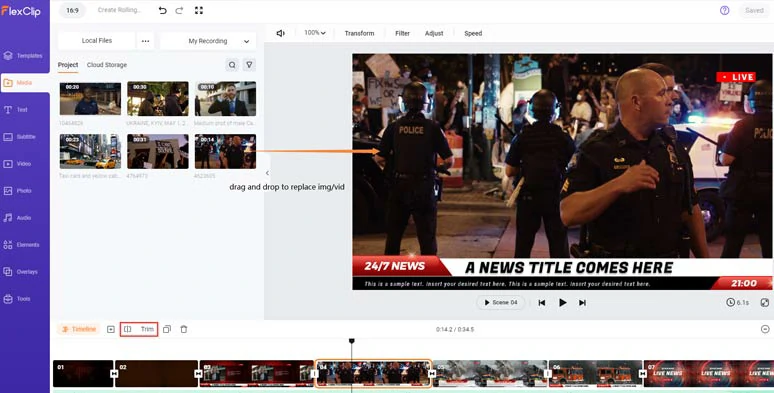Switch to the Project tab
The image size is (774, 393).
click(x=68, y=65)
